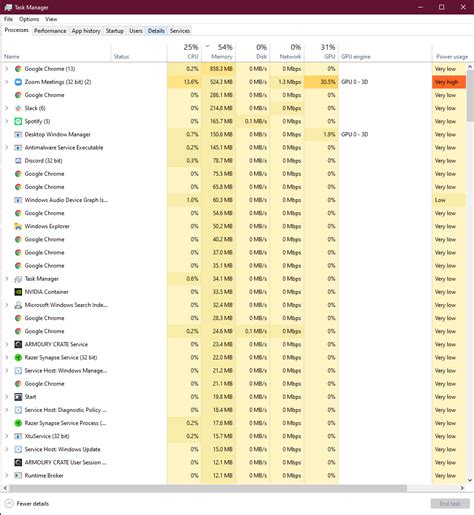This screenshot has width=474, height=515.
Task: Switch to the Startup tab
Action: [115, 31]
